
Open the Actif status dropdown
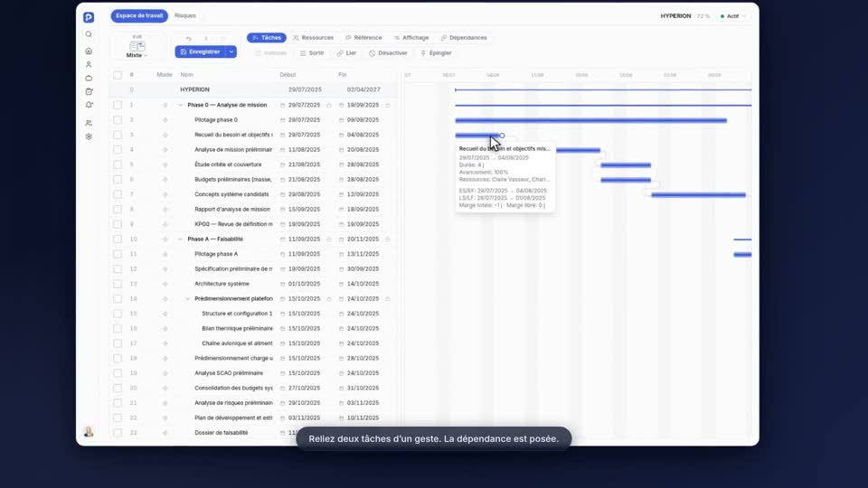pos(733,16)
